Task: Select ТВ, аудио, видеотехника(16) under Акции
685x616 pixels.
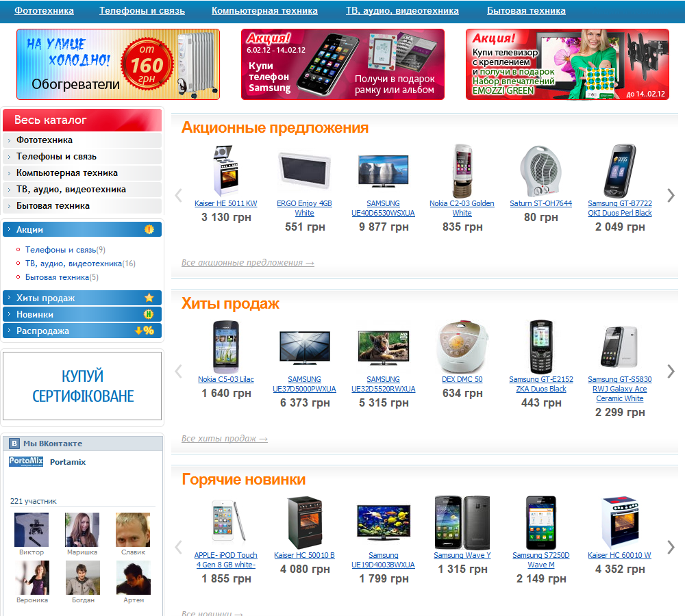Action: click(80, 264)
